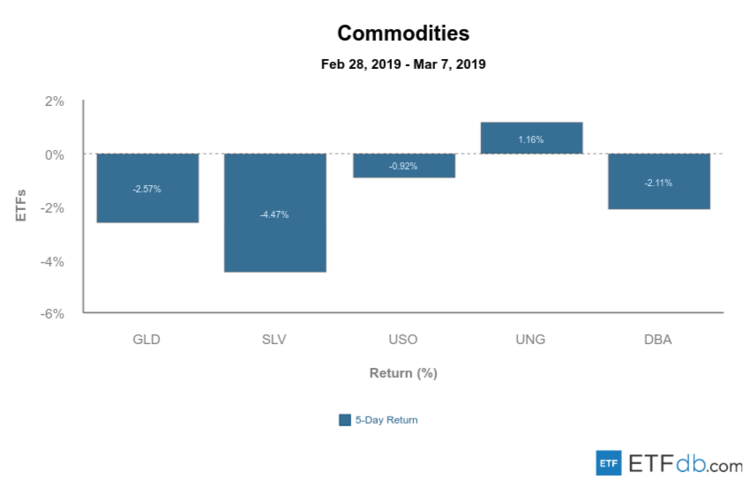Click the GLD x-axis label

click(x=147, y=339)
